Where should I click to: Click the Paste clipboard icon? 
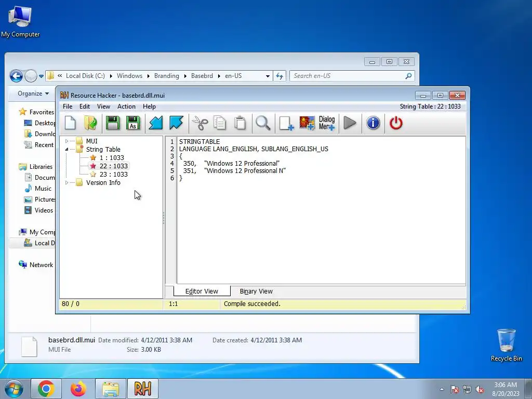[240, 123]
